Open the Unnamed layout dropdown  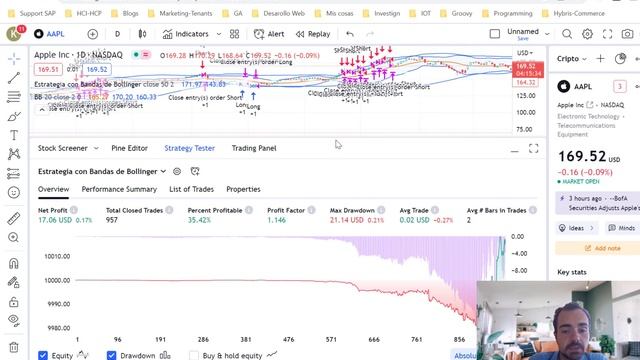[x=547, y=34]
